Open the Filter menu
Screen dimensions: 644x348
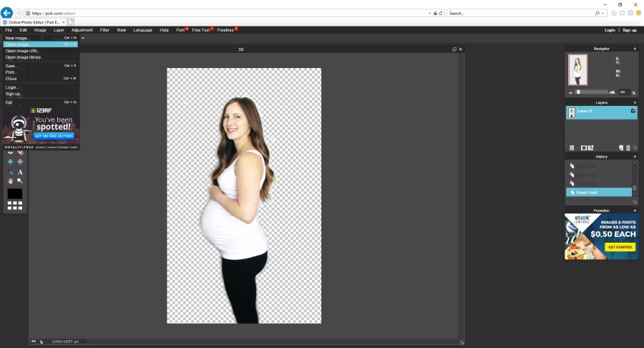[104, 30]
